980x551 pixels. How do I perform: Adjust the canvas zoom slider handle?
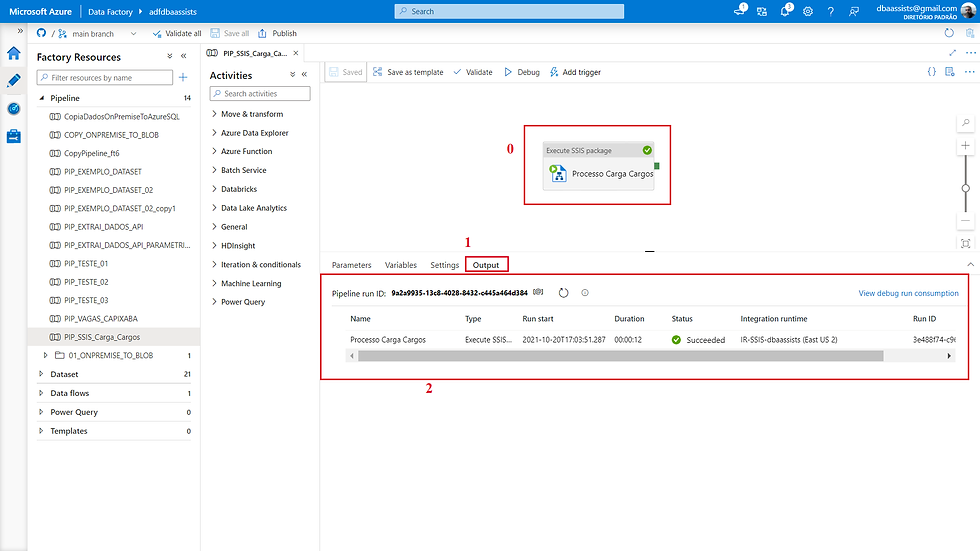pos(966,188)
